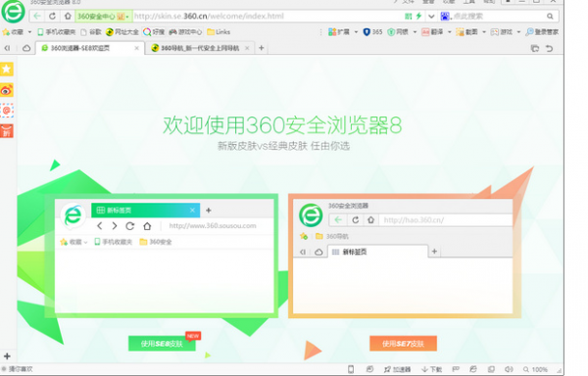Expand the 翻译 dropdown arrow
The image size is (588, 376).
[449, 32]
